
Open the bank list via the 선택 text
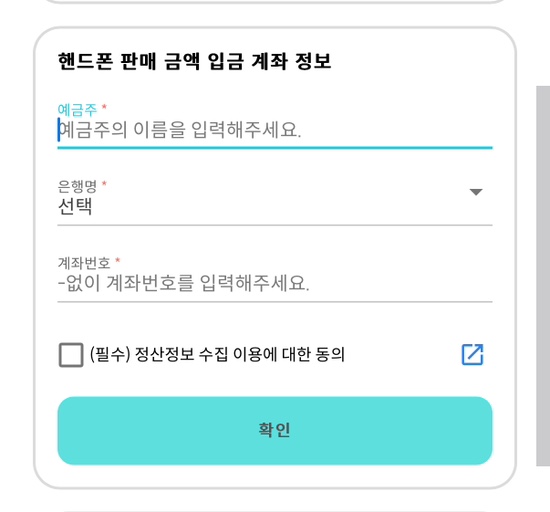(75, 206)
